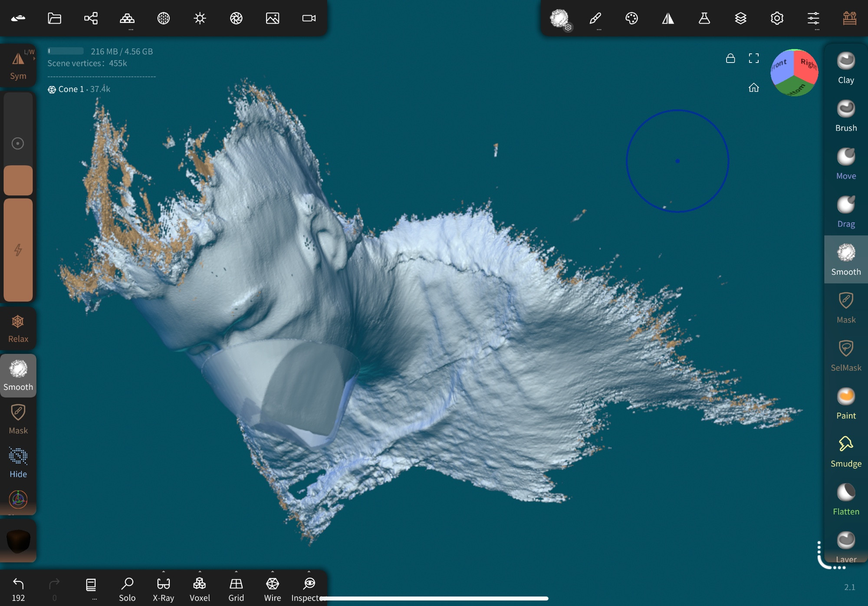Select the Paint tool

[x=846, y=403]
